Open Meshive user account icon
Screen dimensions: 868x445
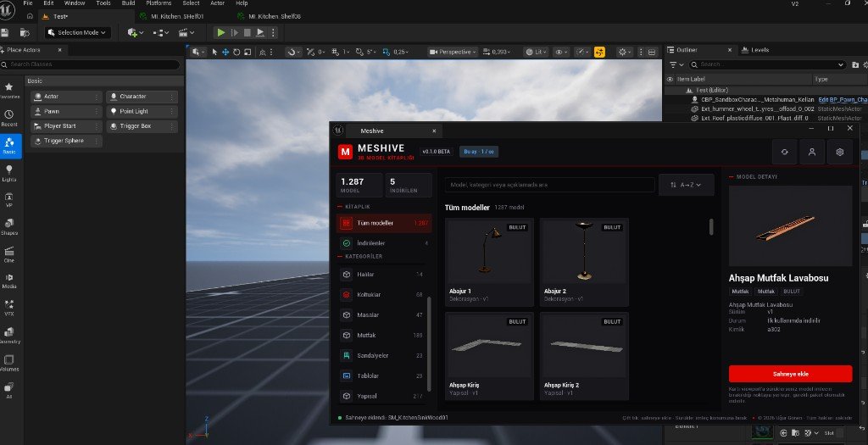click(x=812, y=153)
